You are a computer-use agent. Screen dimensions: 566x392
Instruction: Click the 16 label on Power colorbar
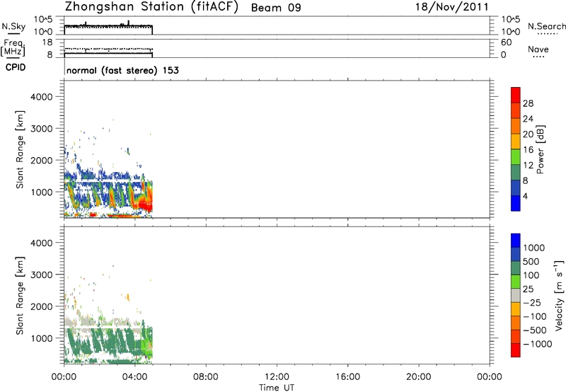click(x=528, y=149)
